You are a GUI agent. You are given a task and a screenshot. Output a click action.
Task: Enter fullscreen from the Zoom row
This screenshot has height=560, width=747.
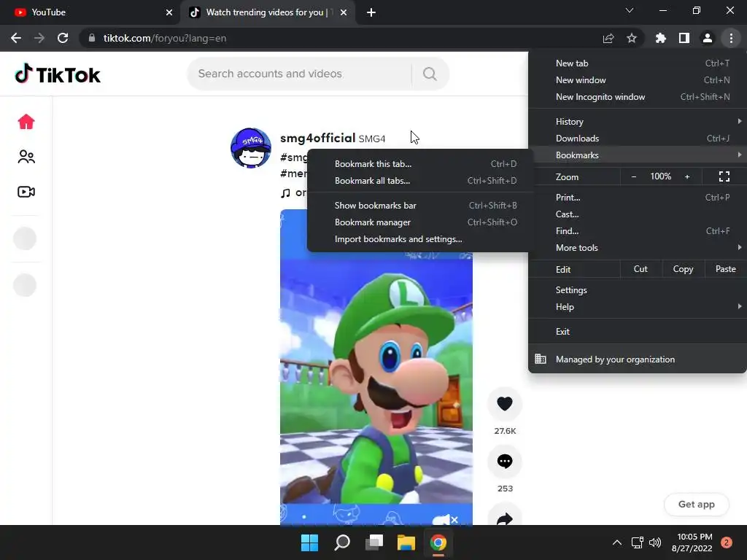(x=724, y=176)
